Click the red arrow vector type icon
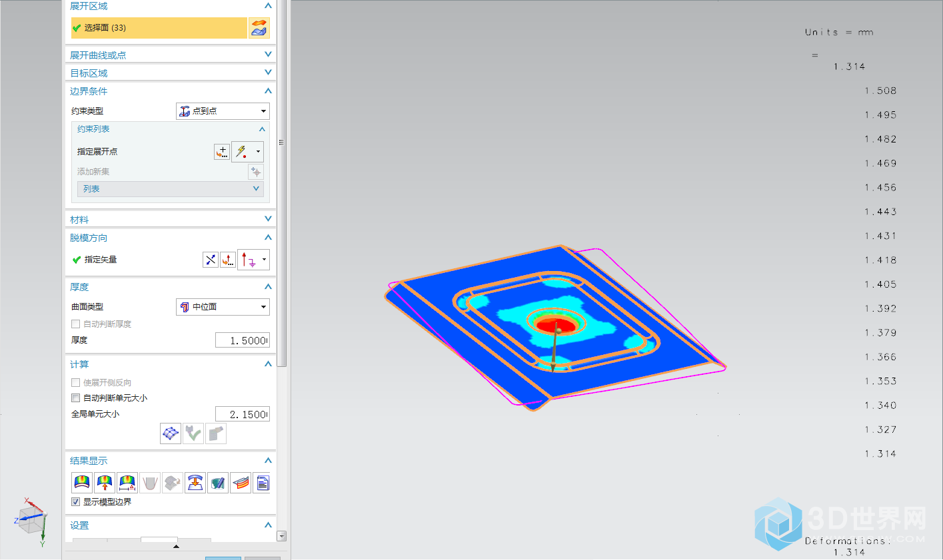Screen dimensions: 943x560 pos(249,260)
